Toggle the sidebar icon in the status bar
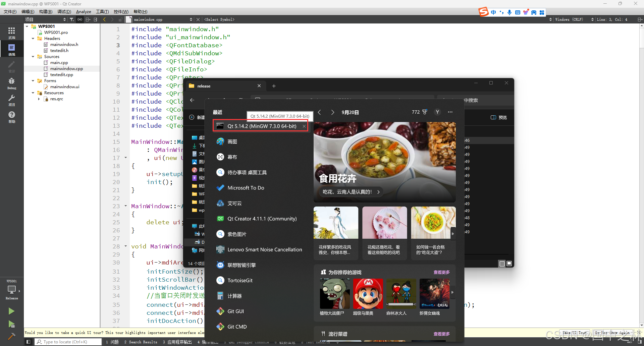Image resolution: width=644 pixels, height=346 pixels. point(29,342)
